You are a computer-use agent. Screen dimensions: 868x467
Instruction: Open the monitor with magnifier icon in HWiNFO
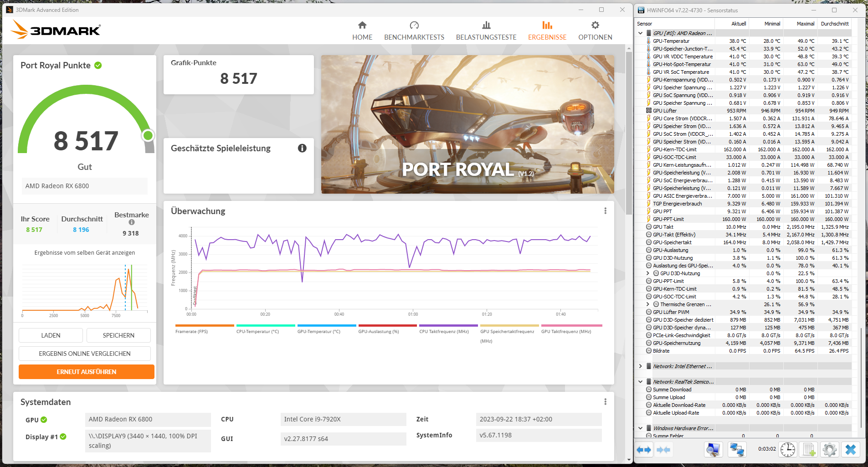point(713,450)
